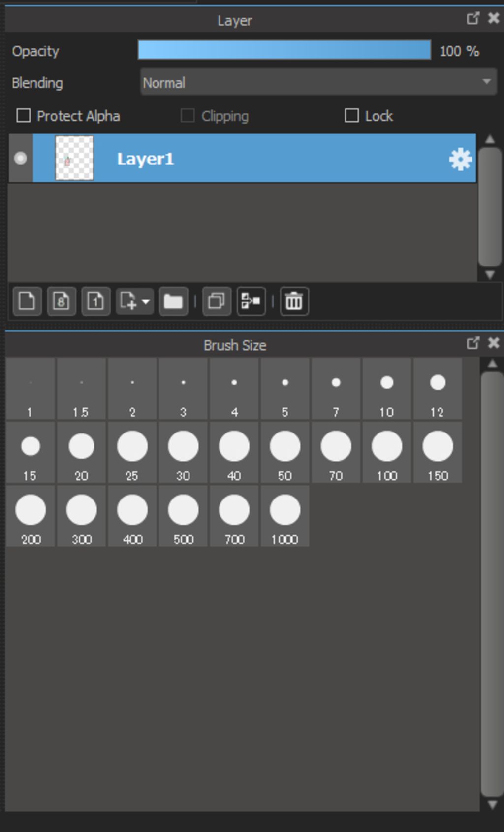The height and width of the screenshot is (832, 504).
Task: Select brush size 20
Action: (81, 452)
